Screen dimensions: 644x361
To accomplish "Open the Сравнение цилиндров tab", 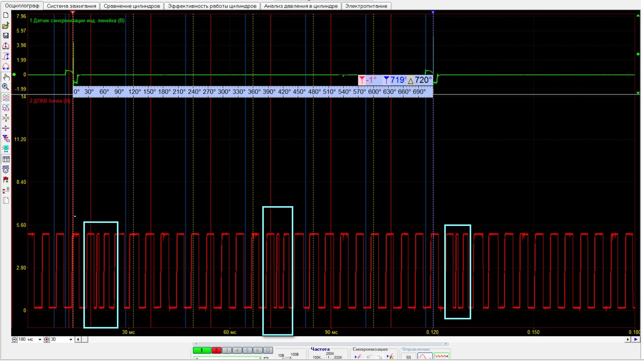I will point(132,6).
